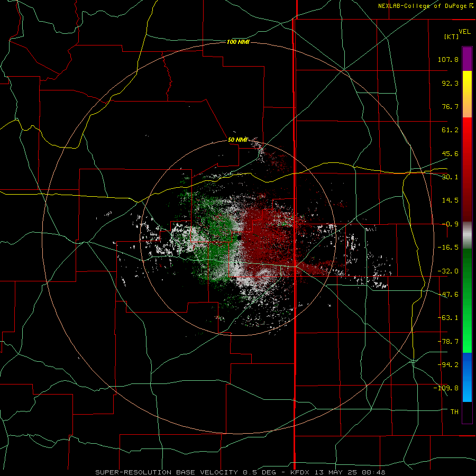476x476 pixels.
Task: Click the blue segment of the velocity scale
Action: click(x=467, y=377)
